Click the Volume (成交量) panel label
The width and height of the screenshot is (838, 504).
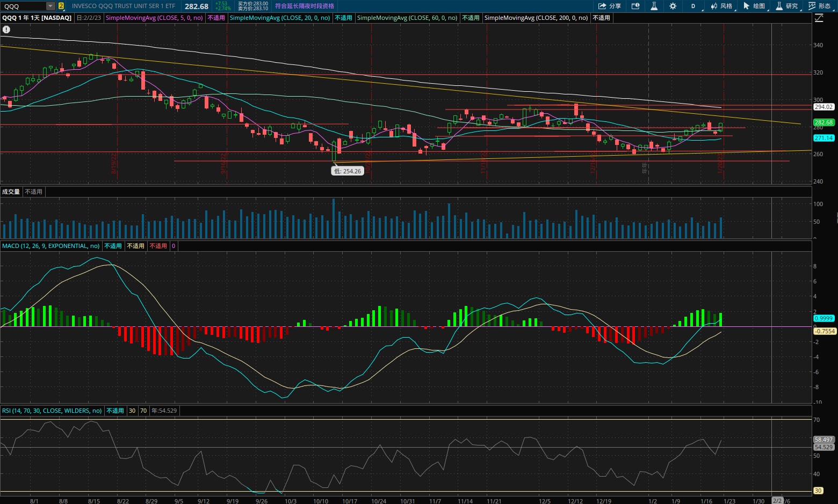[x=11, y=192]
